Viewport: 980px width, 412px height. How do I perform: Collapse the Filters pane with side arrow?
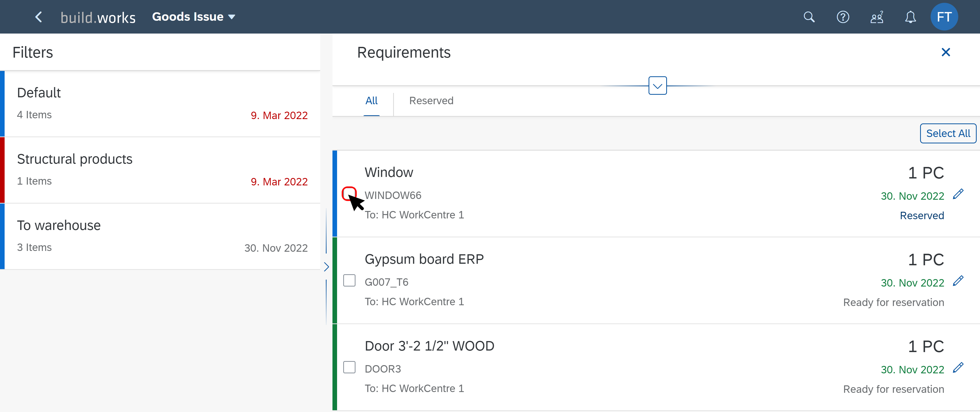(326, 267)
